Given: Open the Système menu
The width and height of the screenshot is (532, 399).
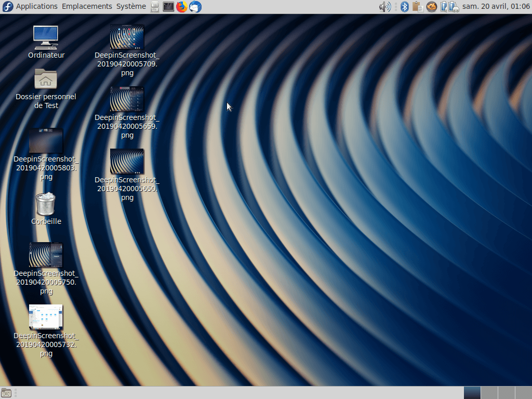Looking at the screenshot, I should tap(131, 6).
